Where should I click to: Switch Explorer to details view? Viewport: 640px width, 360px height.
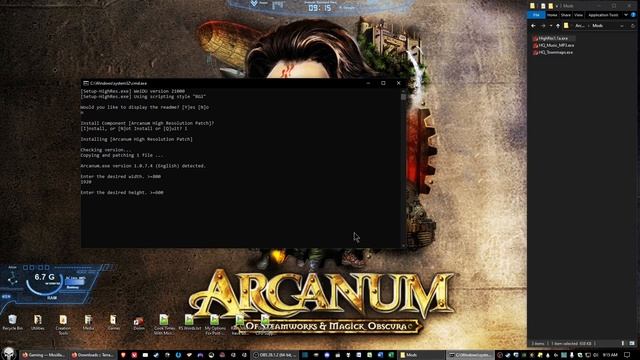623,343
